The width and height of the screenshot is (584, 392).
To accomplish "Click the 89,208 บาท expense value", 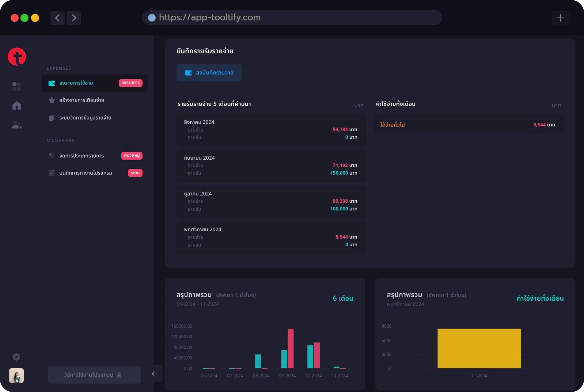I will tap(345, 201).
